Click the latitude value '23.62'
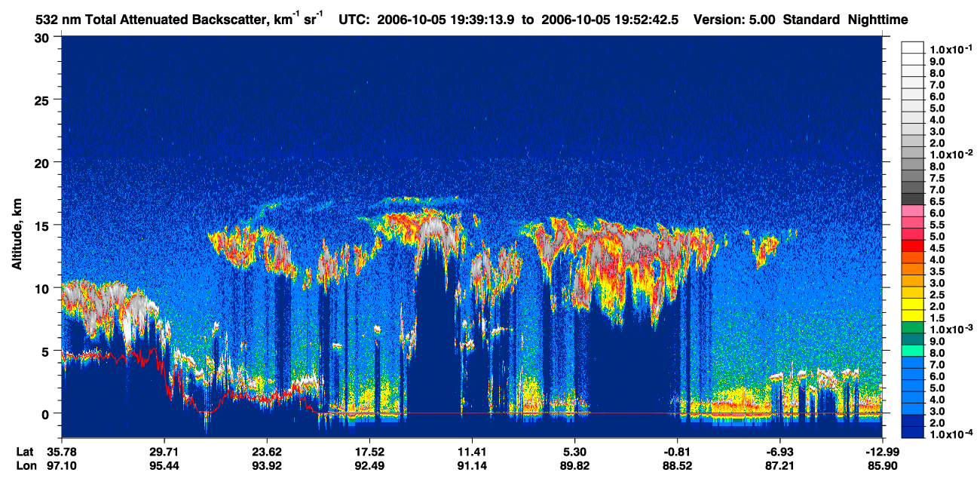 267,452
